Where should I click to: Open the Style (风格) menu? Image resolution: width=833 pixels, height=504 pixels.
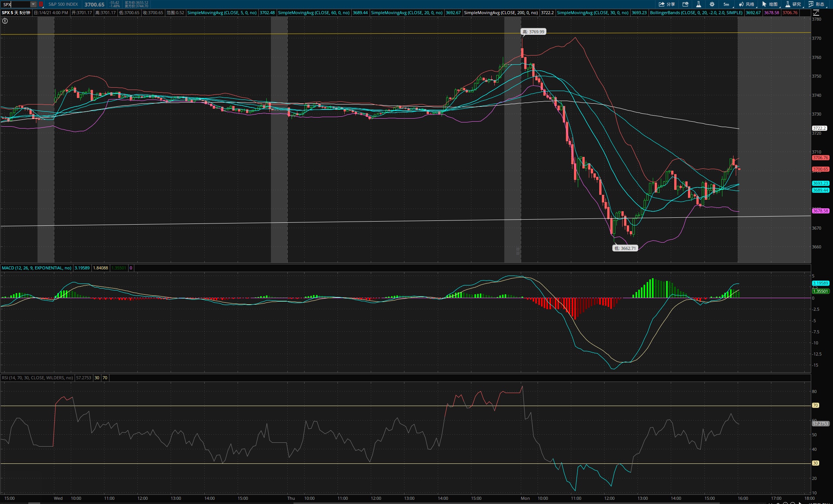[x=747, y=4]
